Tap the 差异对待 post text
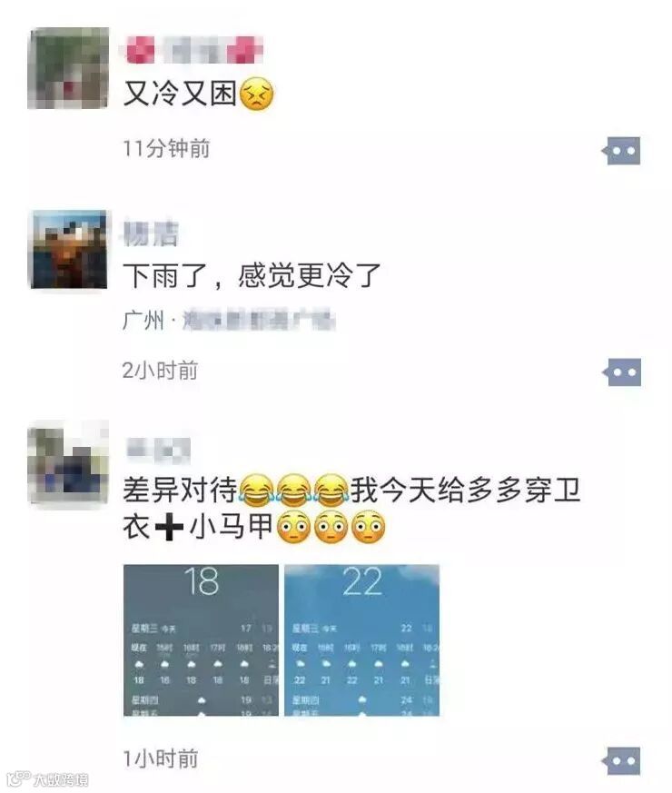This screenshot has width=672, height=793. pos(351,509)
